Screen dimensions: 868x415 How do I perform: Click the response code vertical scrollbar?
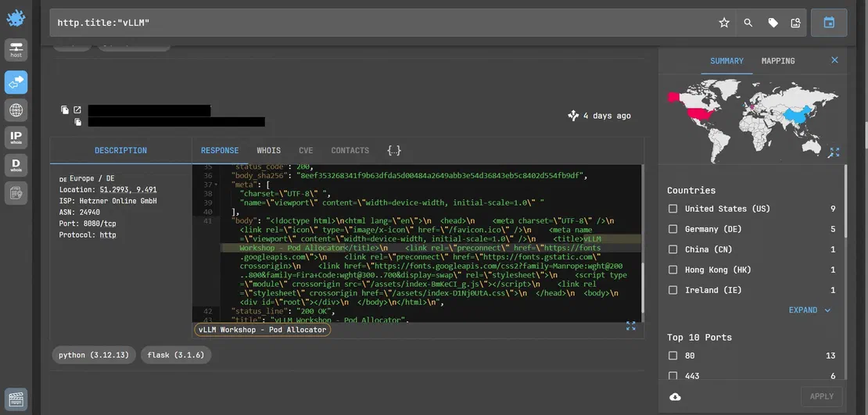[x=643, y=288]
